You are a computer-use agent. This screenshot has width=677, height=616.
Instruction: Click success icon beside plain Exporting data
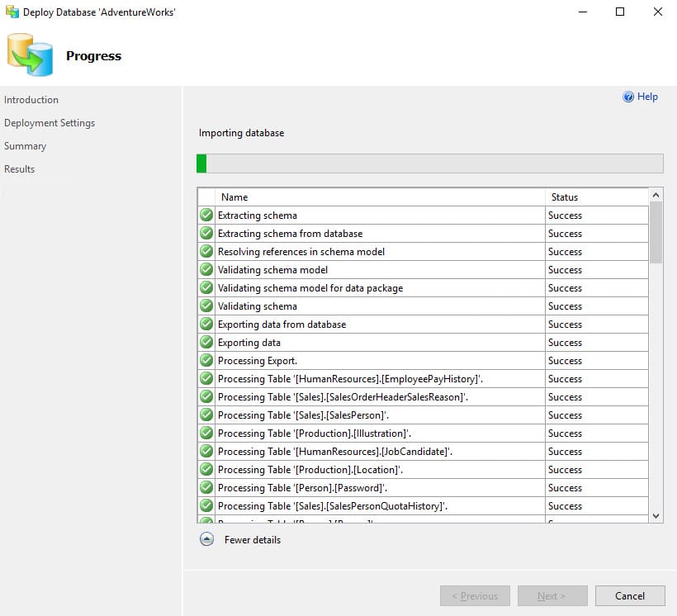pos(206,342)
